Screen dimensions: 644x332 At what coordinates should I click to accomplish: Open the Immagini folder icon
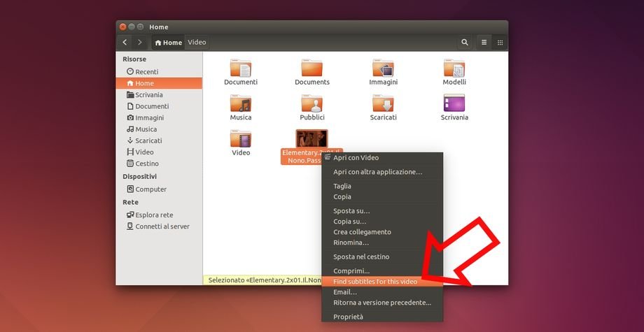pyautogui.click(x=383, y=68)
